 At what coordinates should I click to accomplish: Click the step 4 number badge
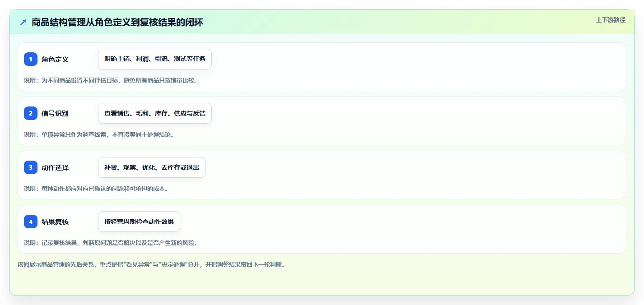31,222
